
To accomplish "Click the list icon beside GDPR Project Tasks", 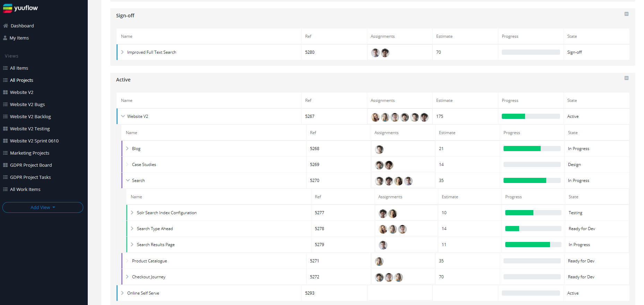I will tap(5, 177).
